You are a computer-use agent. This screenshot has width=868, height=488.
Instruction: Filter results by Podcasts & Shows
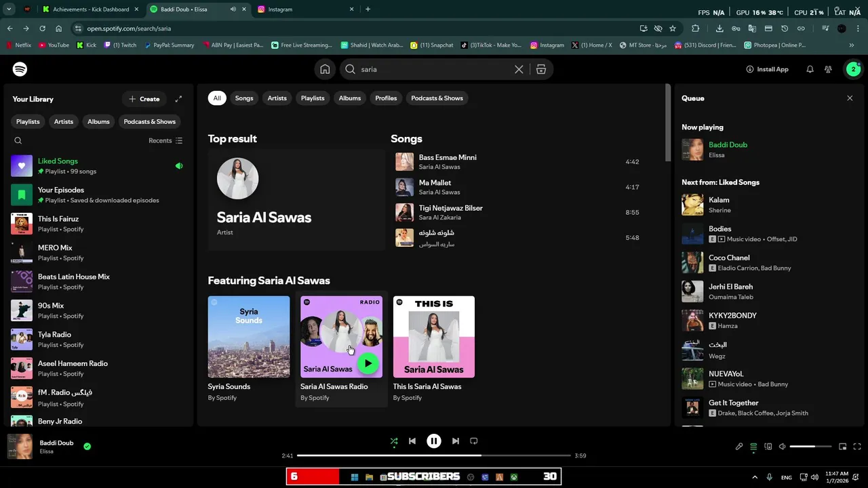pos(437,98)
